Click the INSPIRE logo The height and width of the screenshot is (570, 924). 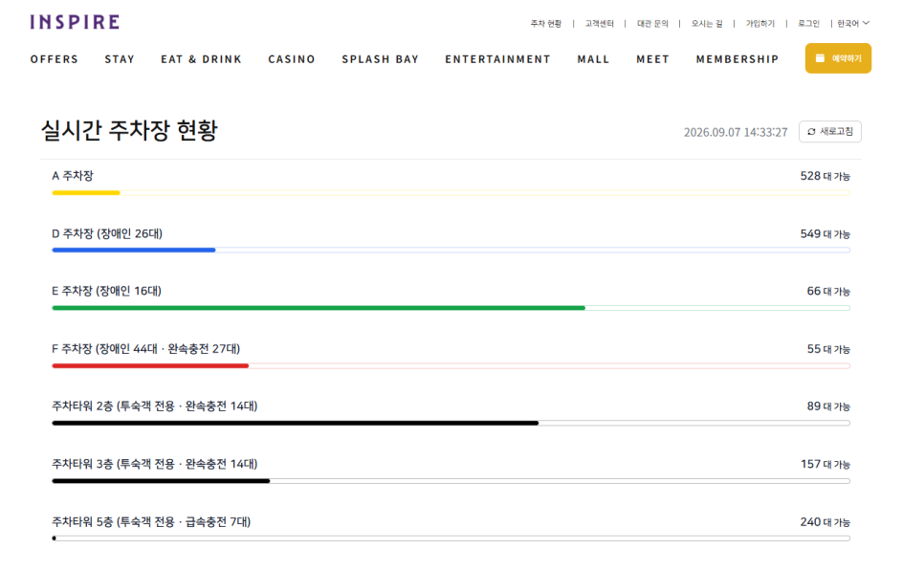(75, 22)
